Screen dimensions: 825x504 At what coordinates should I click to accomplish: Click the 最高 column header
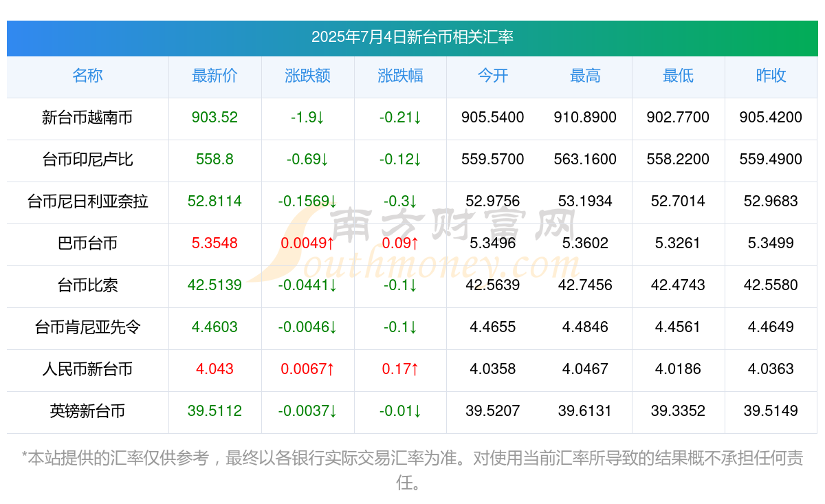click(585, 76)
